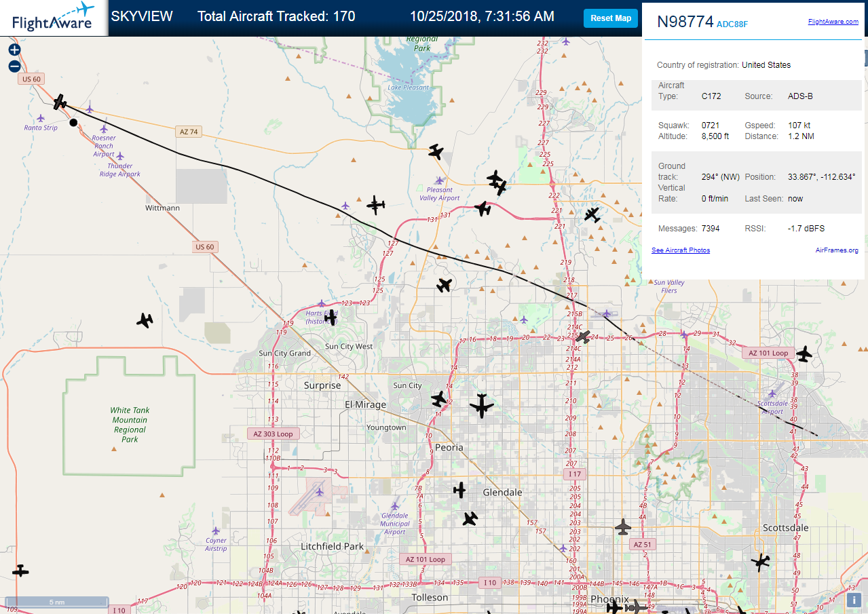Zoom in on the map

14,50
